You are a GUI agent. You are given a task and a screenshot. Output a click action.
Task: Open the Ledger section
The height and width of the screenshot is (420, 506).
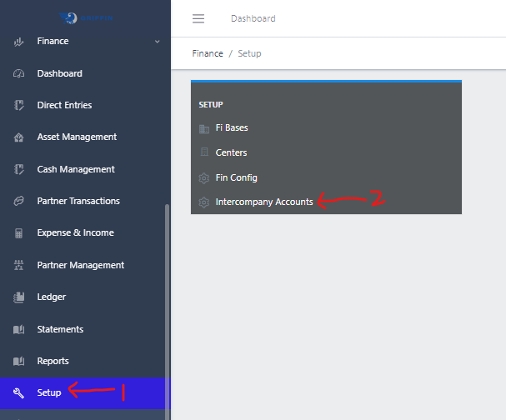click(52, 297)
